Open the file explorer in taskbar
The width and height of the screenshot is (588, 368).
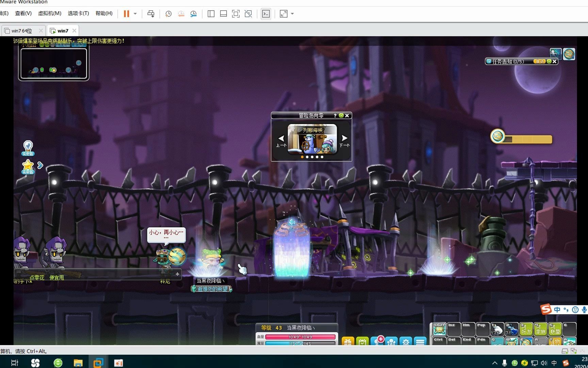pyautogui.click(x=78, y=363)
